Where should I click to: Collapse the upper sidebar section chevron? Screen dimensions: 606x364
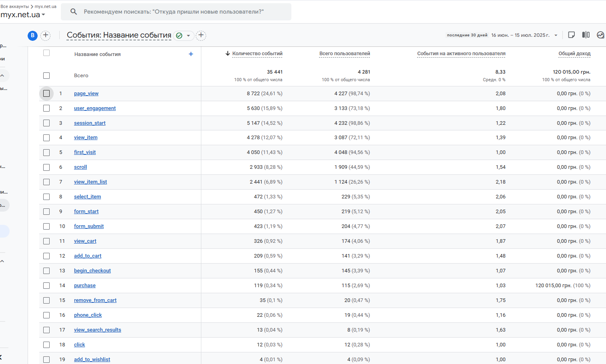(2, 76)
